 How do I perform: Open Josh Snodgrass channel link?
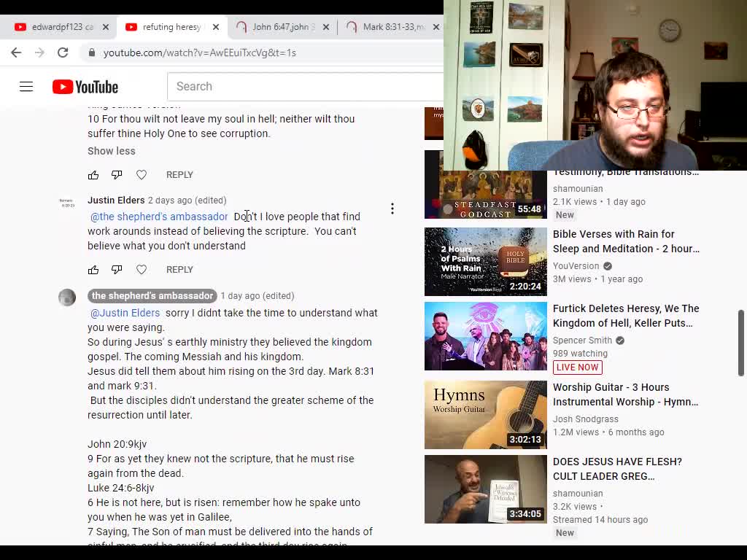click(586, 419)
